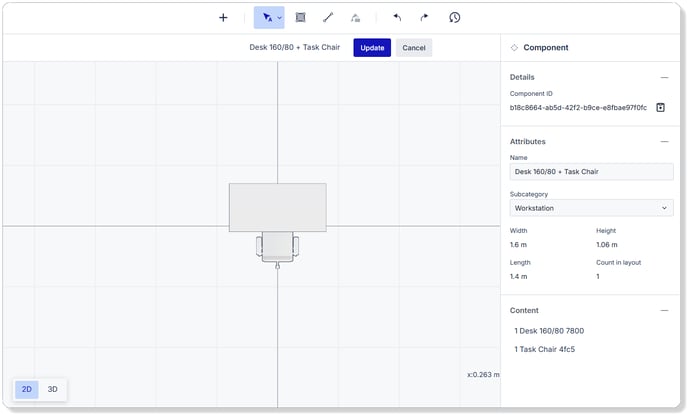Select the room area tool icon
Image resolution: width=688 pixels, height=415 pixels.
301,18
